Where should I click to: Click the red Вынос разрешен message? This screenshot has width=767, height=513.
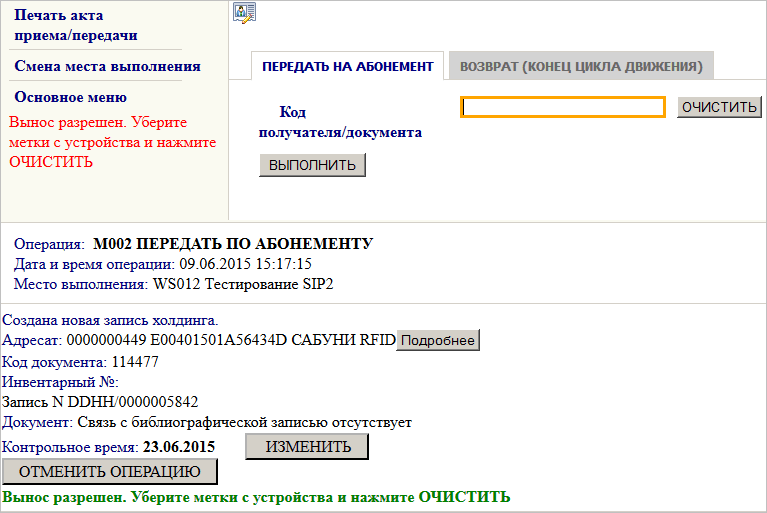pyautogui.click(x=112, y=142)
